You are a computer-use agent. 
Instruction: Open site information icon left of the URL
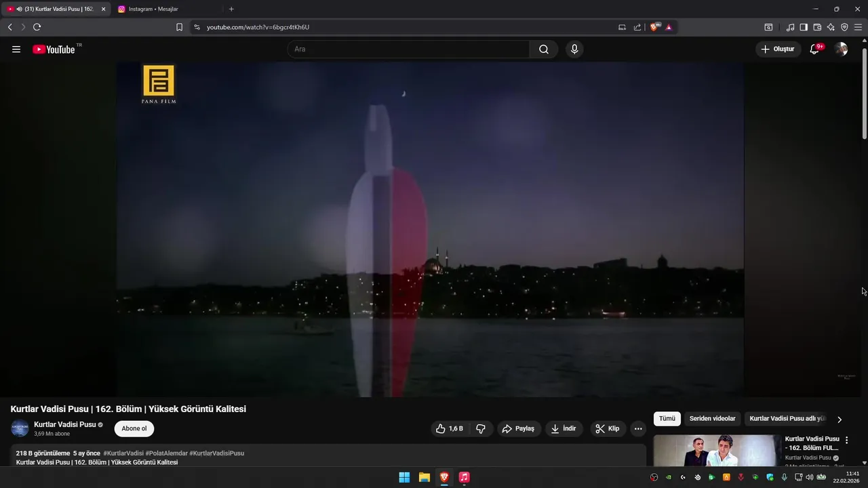coord(197,27)
